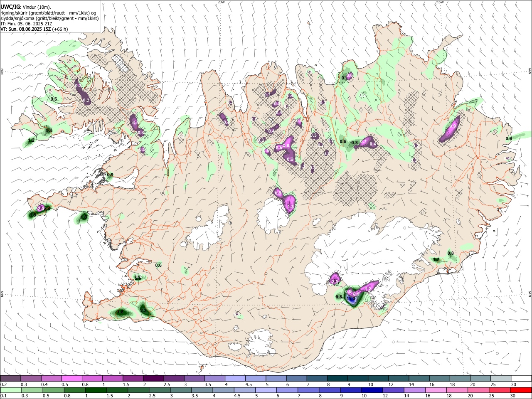532x399 pixels.
Task: Click the orchid swatch between 0.4 and 0.5
Action: click(x=51, y=378)
